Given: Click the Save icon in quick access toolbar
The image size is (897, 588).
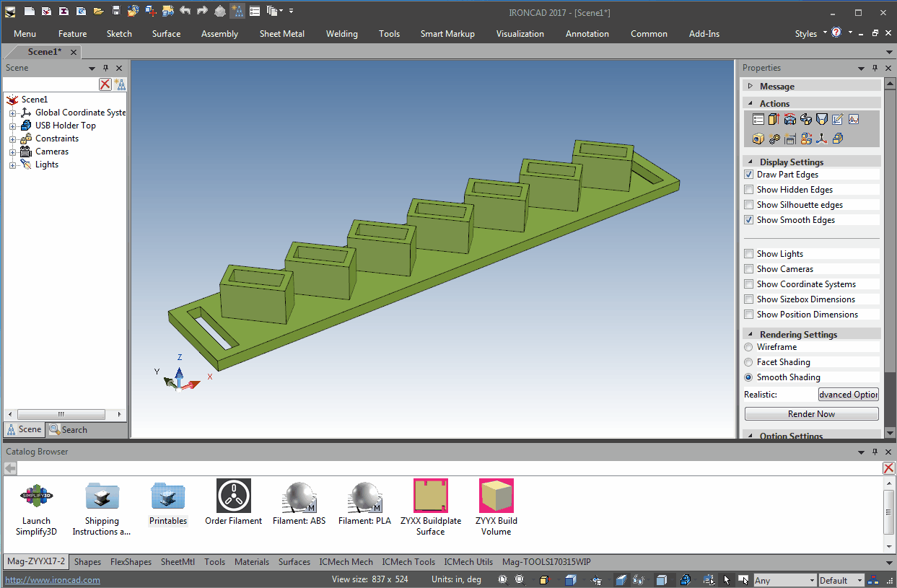Looking at the screenshot, I should click(x=116, y=11).
